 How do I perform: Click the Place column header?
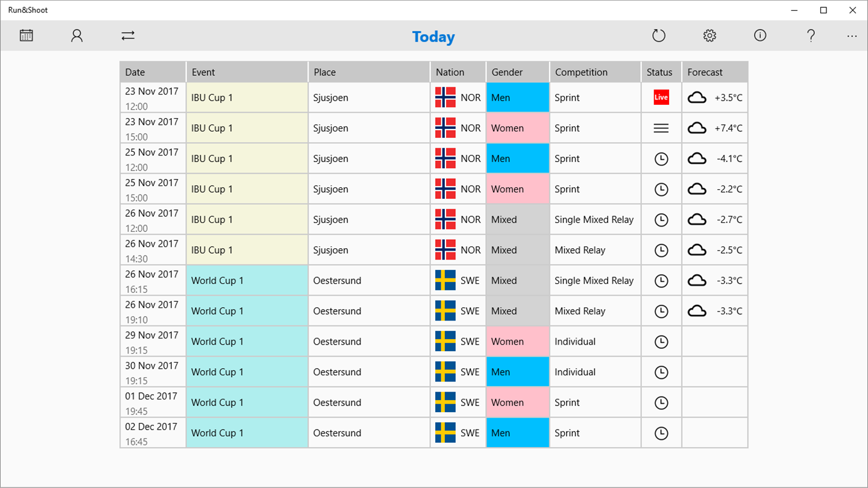pyautogui.click(x=369, y=72)
